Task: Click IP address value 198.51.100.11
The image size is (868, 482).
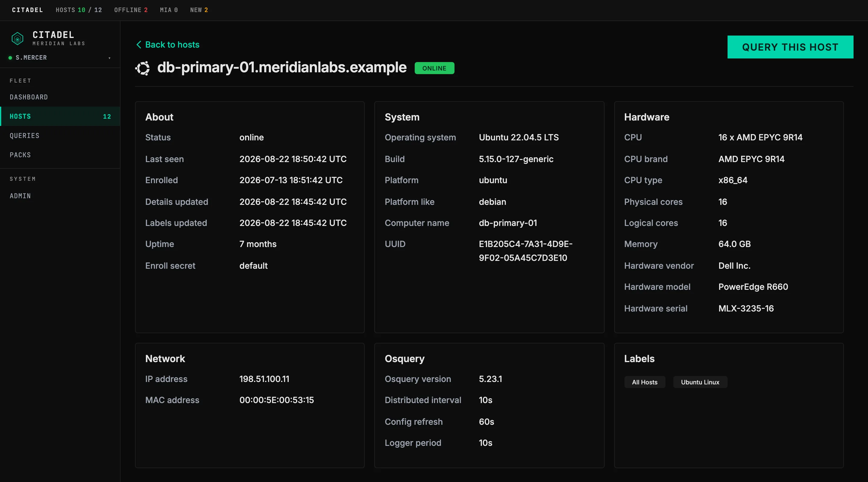Action: pyautogui.click(x=264, y=379)
